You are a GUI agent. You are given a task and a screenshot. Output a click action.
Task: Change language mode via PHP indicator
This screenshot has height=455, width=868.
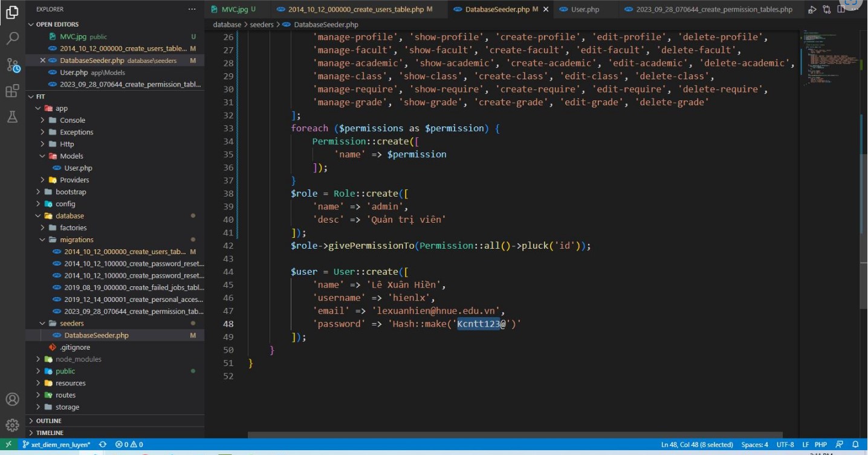click(821, 444)
